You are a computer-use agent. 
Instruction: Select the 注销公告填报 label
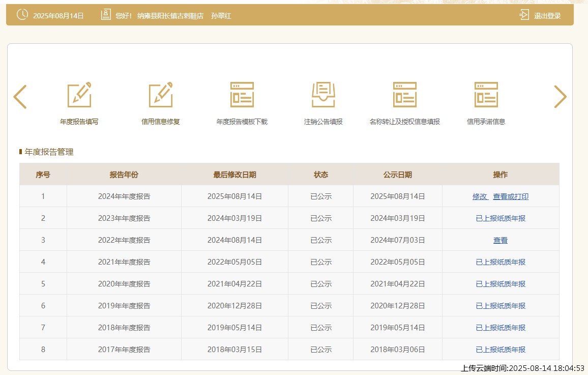tap(324, 122)
